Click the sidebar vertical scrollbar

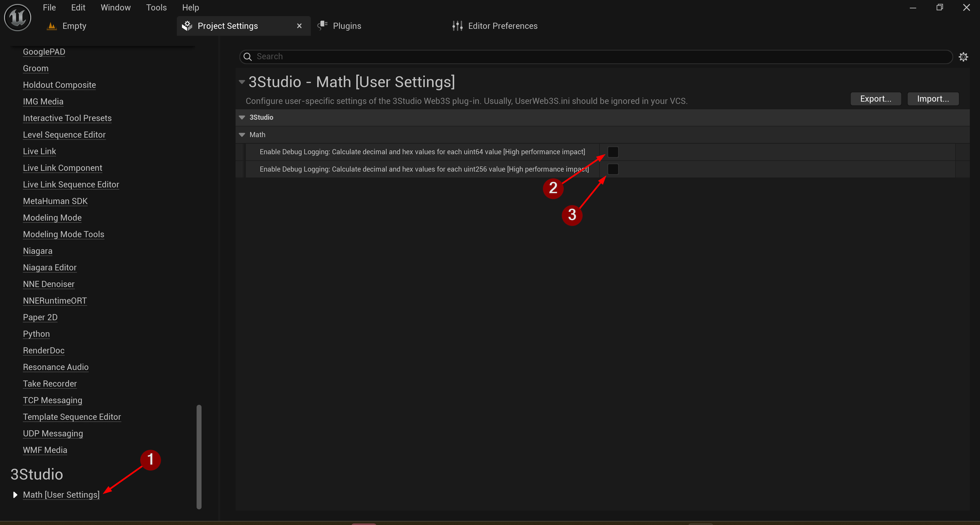click(x=199, y=457)
